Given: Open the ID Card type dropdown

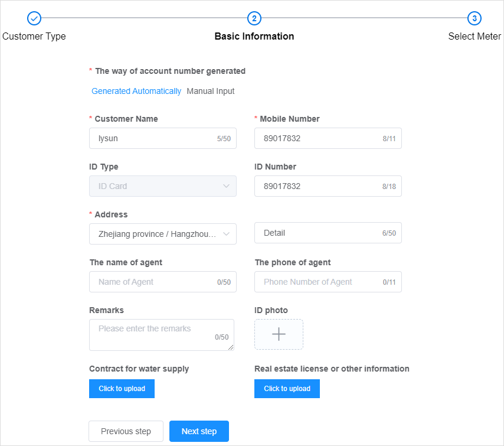Looking at the screenshot, I should (x=163, y=186).
